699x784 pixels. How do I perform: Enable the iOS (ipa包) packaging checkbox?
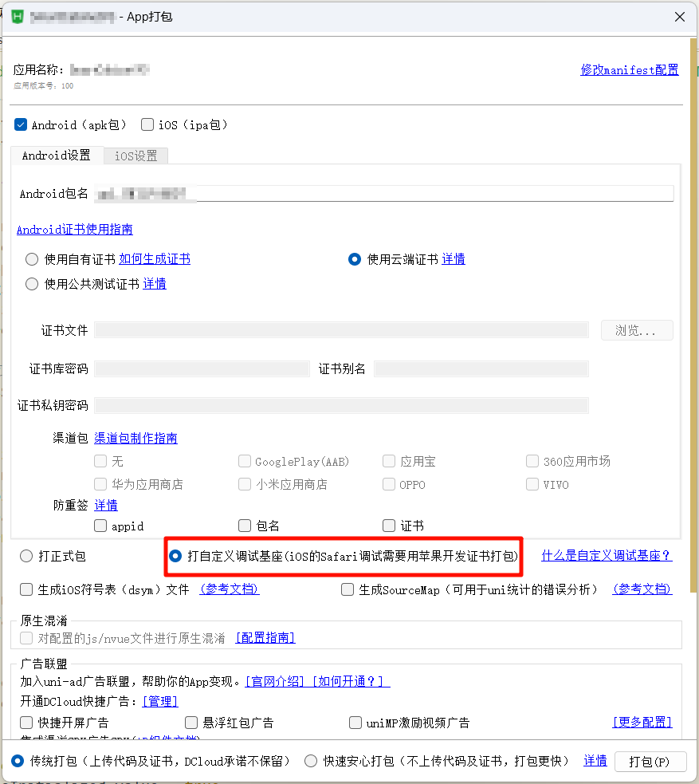tap(147, 124)
